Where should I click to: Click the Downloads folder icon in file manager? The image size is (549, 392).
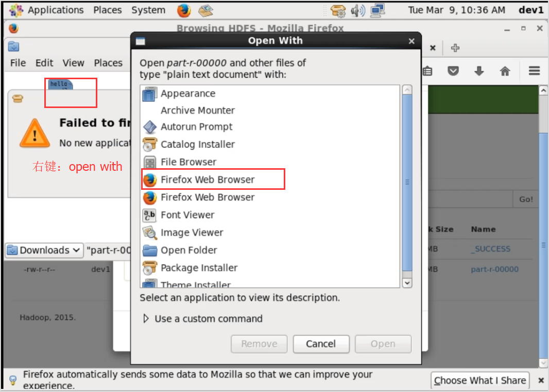point(14,46)
